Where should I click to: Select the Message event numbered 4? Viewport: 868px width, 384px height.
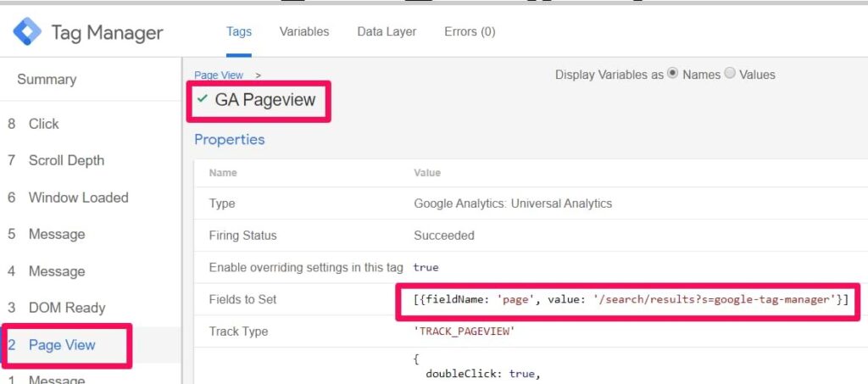56,271
